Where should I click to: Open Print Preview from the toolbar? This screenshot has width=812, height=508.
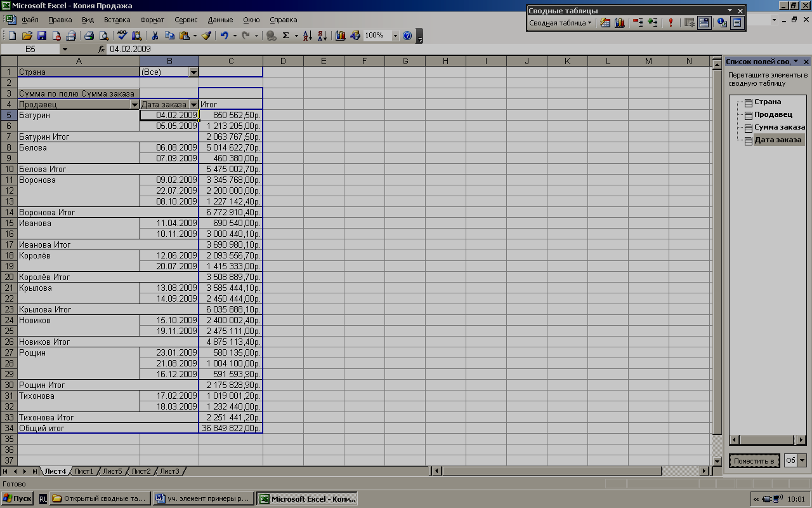pos(103,36)
